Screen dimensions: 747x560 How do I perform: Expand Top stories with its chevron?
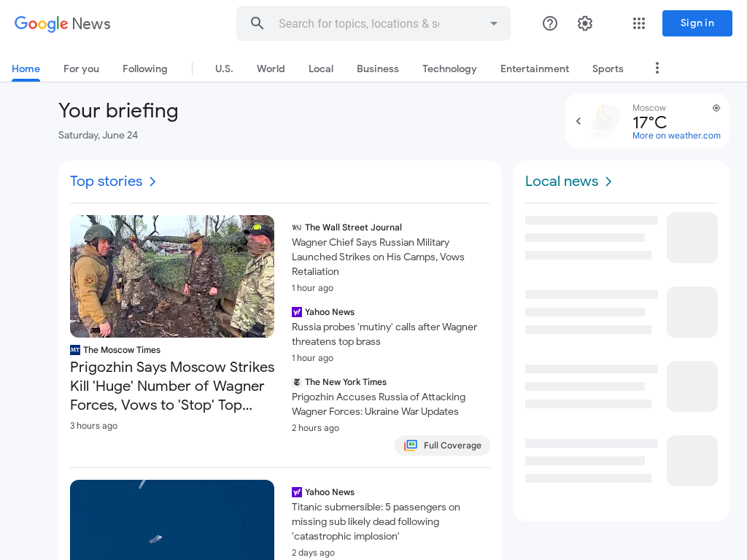[152, 182]
